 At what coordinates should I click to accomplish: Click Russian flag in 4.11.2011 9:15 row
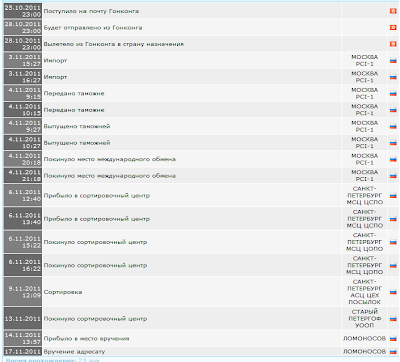pos(393,94)
